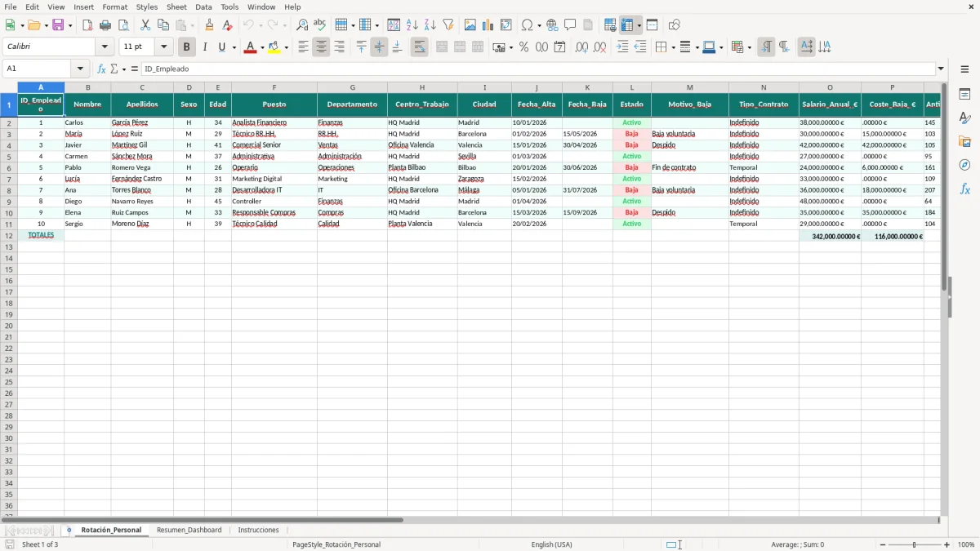Click the Save document icon
Image resolution: width=980 pixels, height=551 pixels.
click(58, 25)
